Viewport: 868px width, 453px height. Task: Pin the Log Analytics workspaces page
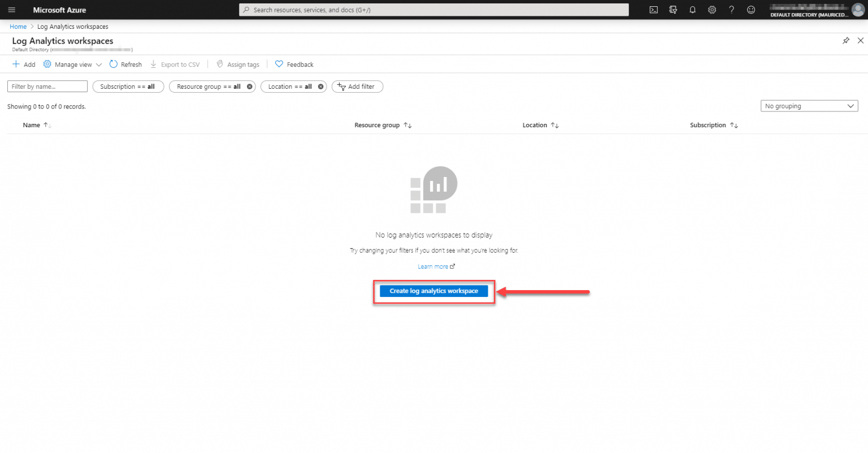pos(846,40)
